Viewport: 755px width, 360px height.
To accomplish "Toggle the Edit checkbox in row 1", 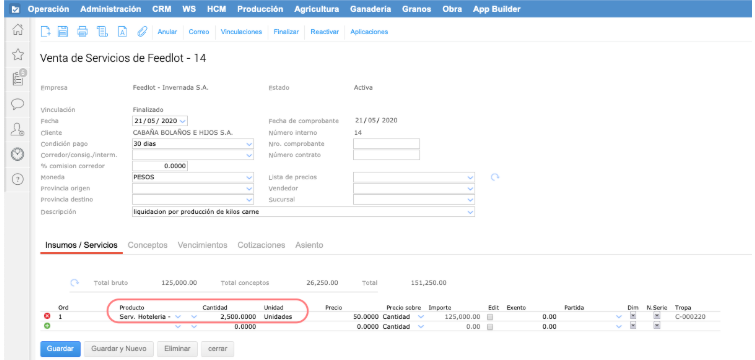I will 490,317.
